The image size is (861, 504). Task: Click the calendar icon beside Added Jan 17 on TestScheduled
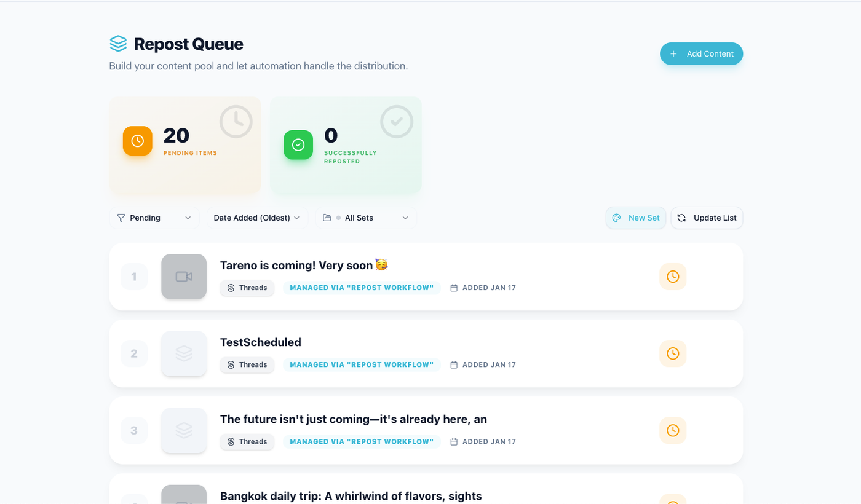(454, 364)
